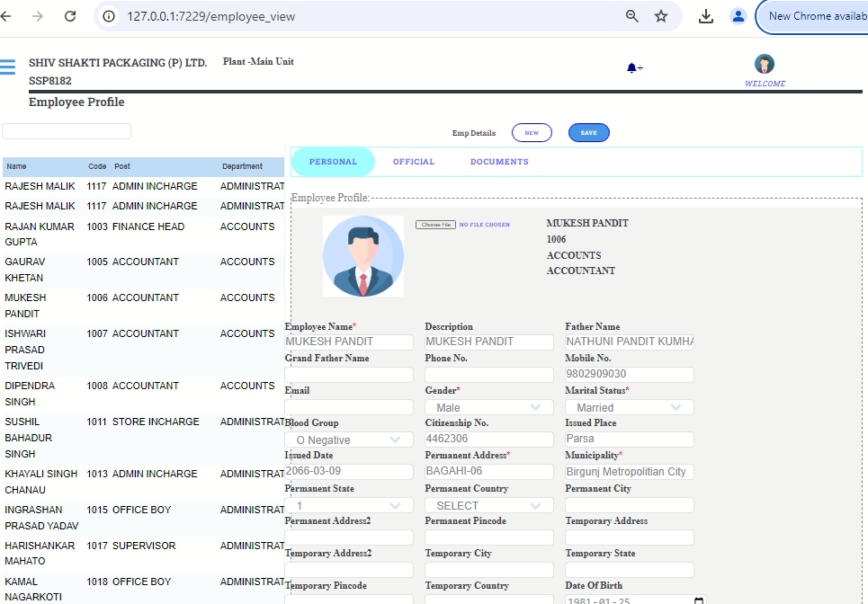Bookmark this page with star icon
Image resolution: width=868 pixels, height=604 pixels.
pos(661,16)
